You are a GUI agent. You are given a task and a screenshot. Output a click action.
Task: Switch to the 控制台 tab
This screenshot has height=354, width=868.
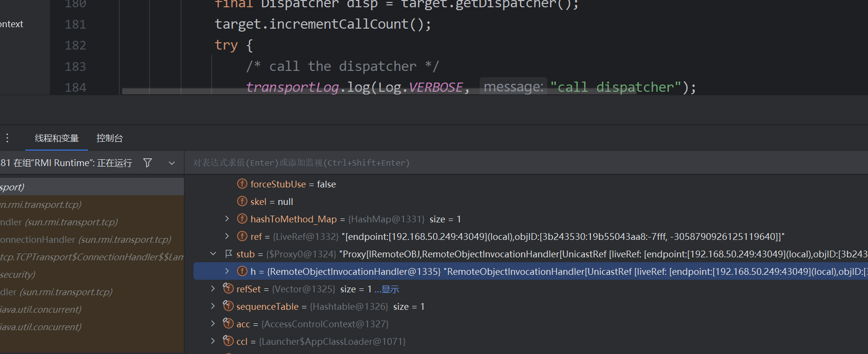(110, 138)
